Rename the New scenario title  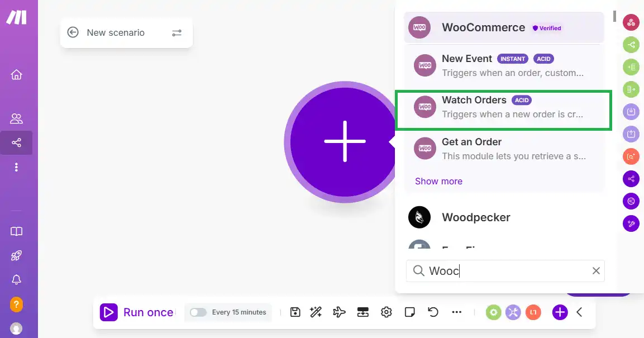pyautogui.click(x=116, y=32)
